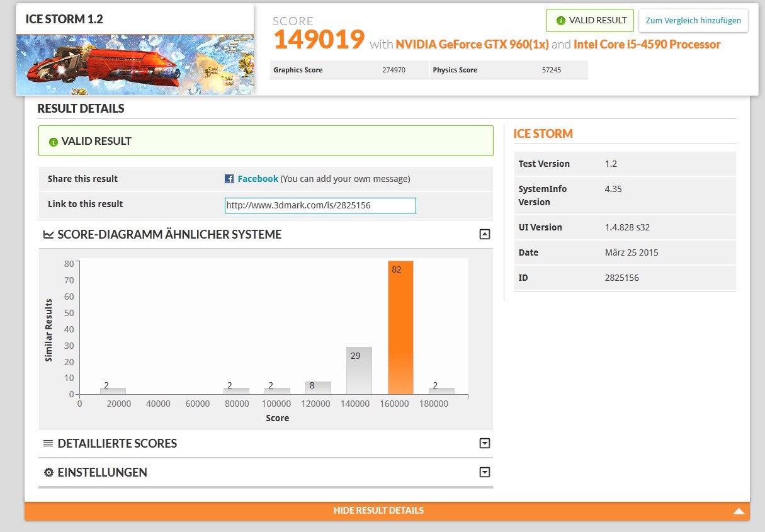Click the VALID RESULT text in green banner
This screenshot has height=532, width=765.
coord(96,141)
